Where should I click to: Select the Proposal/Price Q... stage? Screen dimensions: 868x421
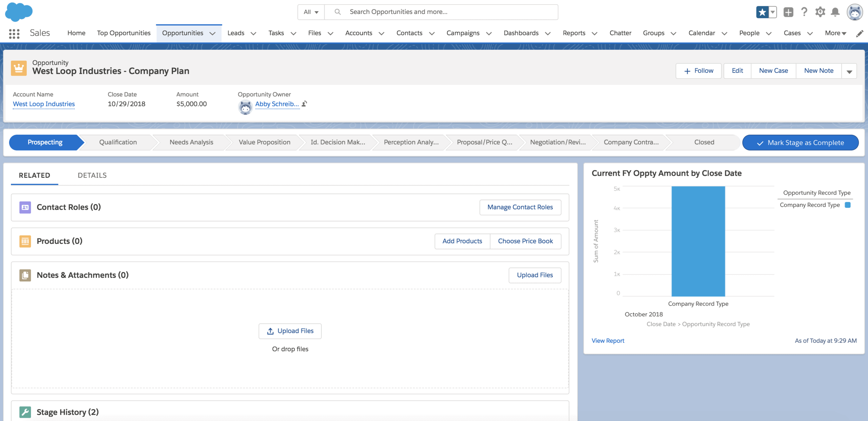[484, 142]
